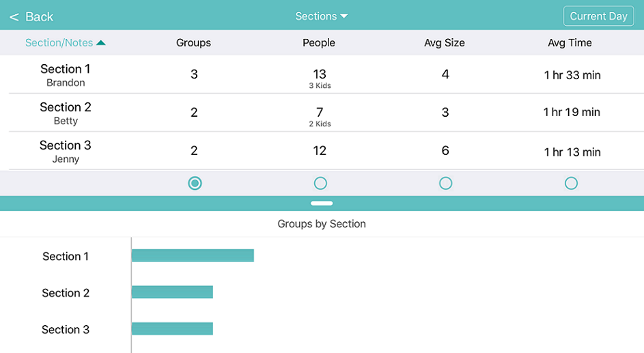Image resolution: width=644 pixels, height=353 pixels.
Task: Sort table by Avg Size column
Action: click(x=445, y=43)
